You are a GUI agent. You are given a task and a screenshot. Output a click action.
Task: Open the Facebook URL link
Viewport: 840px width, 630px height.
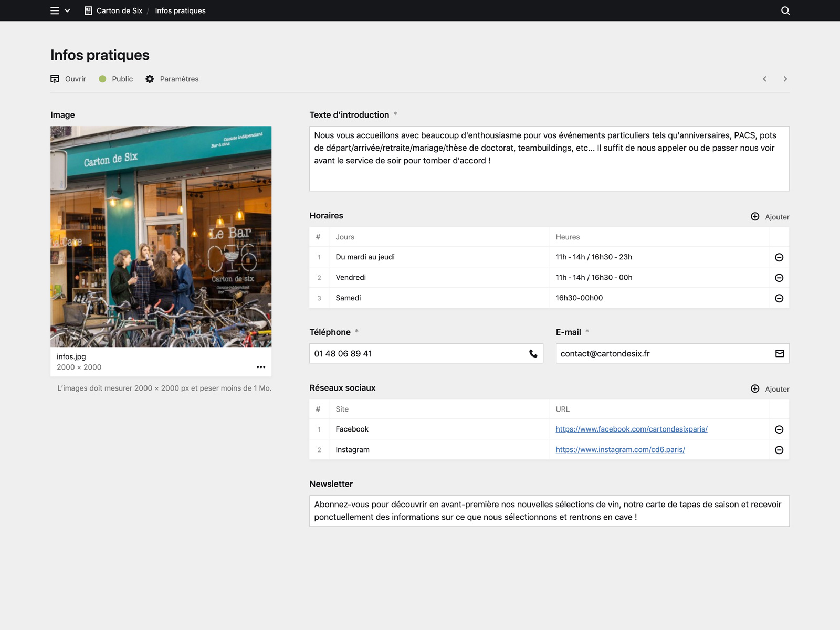click(x=631, y=429)
